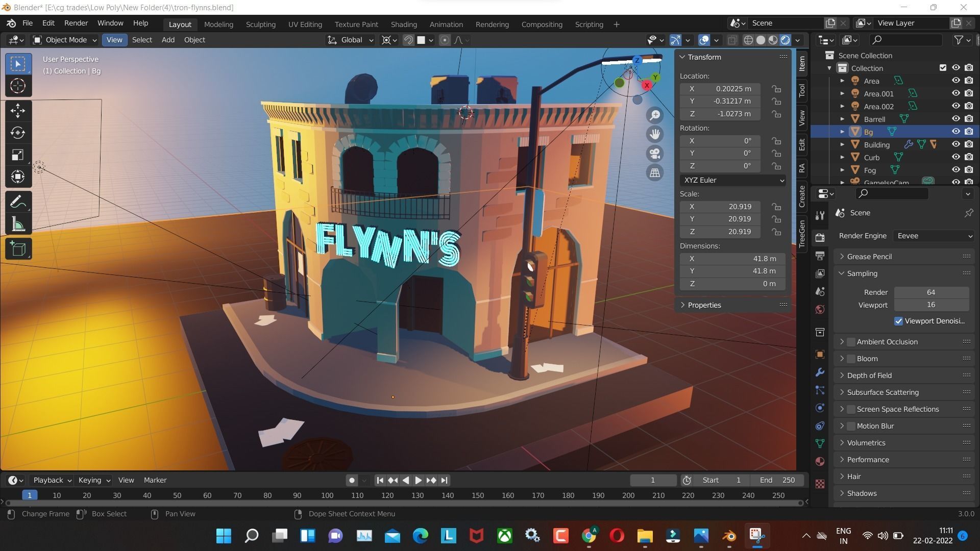The height and width of the screenshot is (551, 980).
Task: Open the Material properties tab
Action: 820,461
